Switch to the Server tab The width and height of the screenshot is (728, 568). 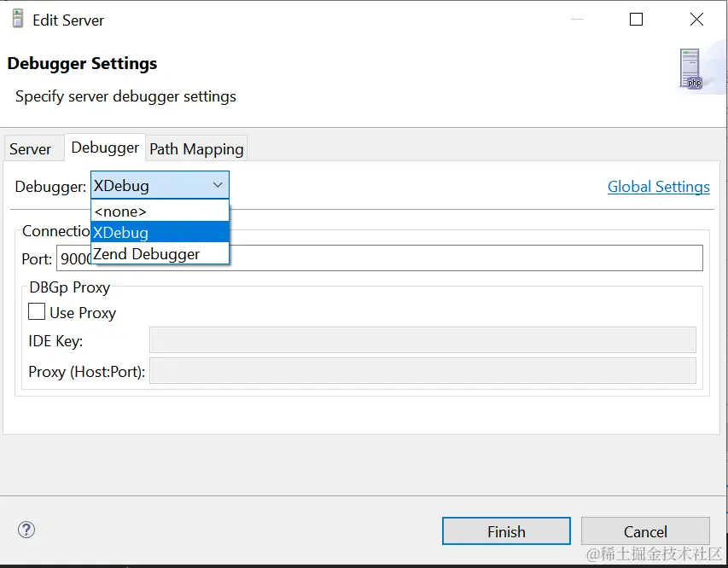tap(31, 149)
